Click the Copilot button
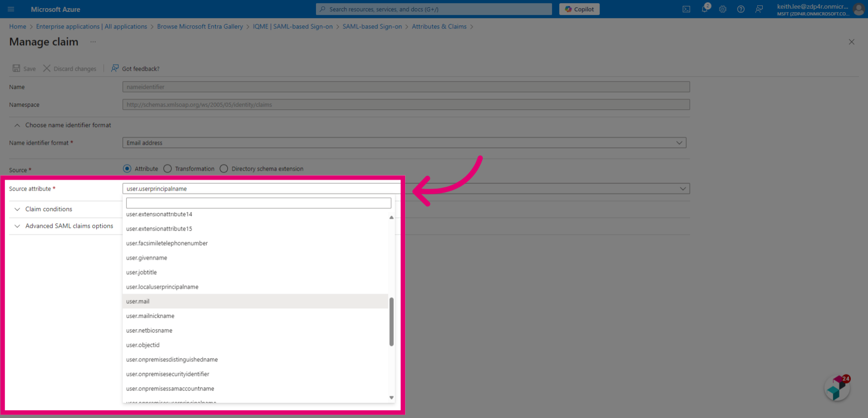This screenshot has height=418, width=868. point(579,9)
